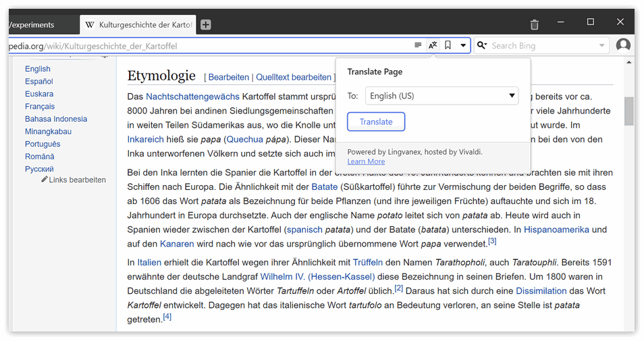
Task: Switch to the Kulturgeschichte der Kartoffel tab
Action: (138, 25)
